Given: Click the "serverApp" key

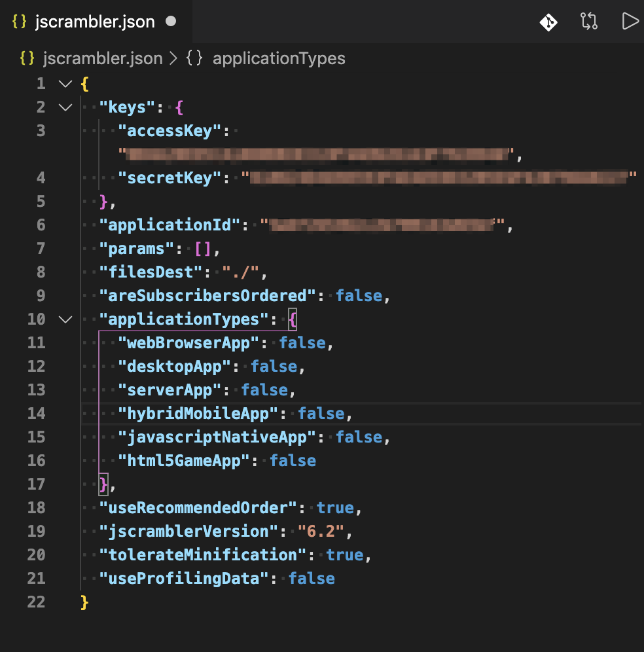Looking at the screenshot, I should click(170, 390).
